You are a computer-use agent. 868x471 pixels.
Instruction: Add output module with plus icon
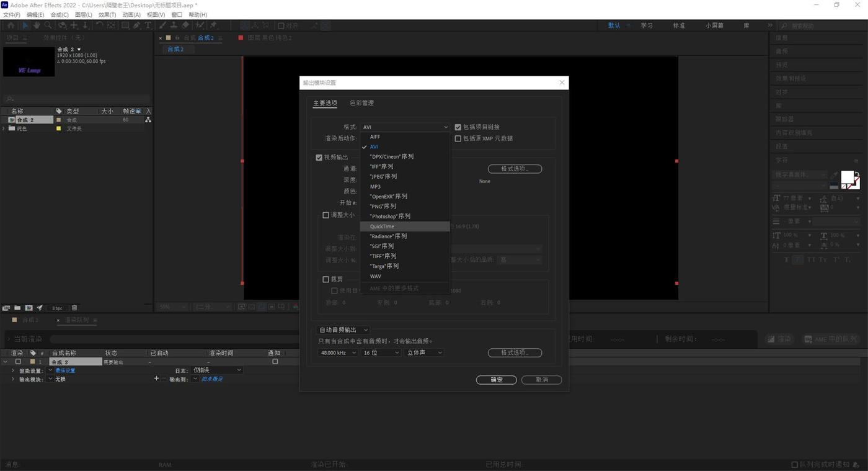(156, 379)
